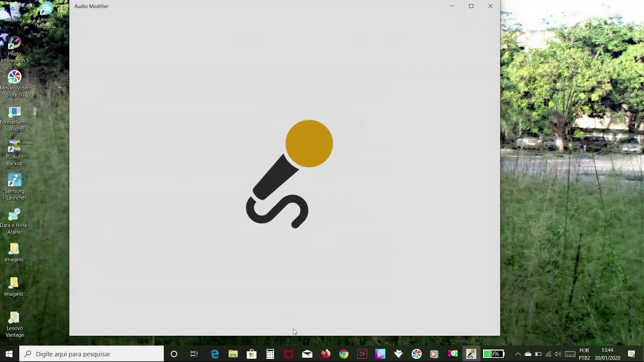Open Task View on the taskbar
Viewport: 644px width, 362px height.
(x=194, y=354)
